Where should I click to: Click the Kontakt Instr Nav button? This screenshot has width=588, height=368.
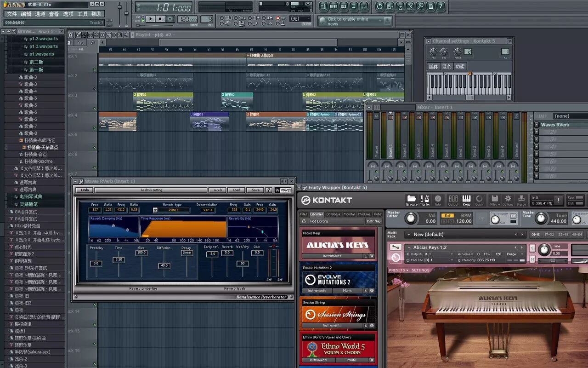(x=373, y=221)
